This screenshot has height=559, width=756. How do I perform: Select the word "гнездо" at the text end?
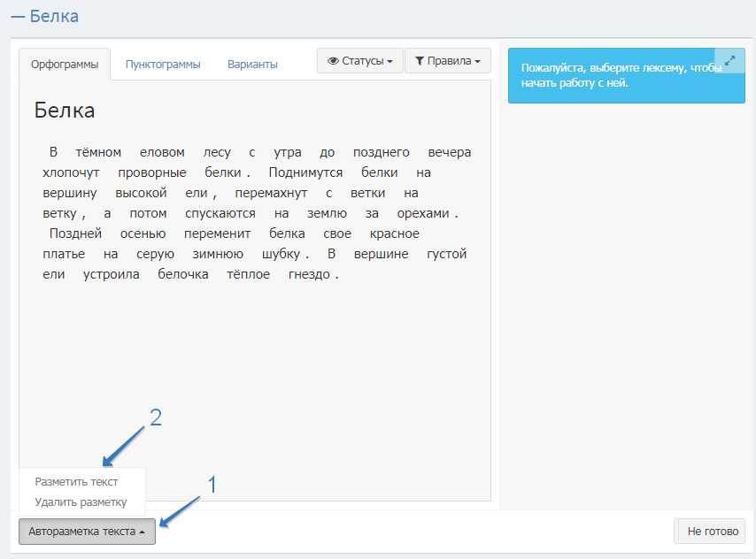pyautogui.click(x=310, y=274)
